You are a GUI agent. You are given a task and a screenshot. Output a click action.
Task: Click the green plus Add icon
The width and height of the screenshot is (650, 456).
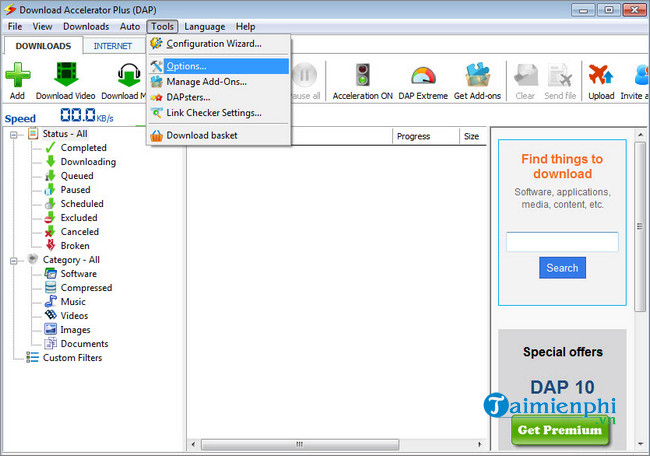coord(17,75)
